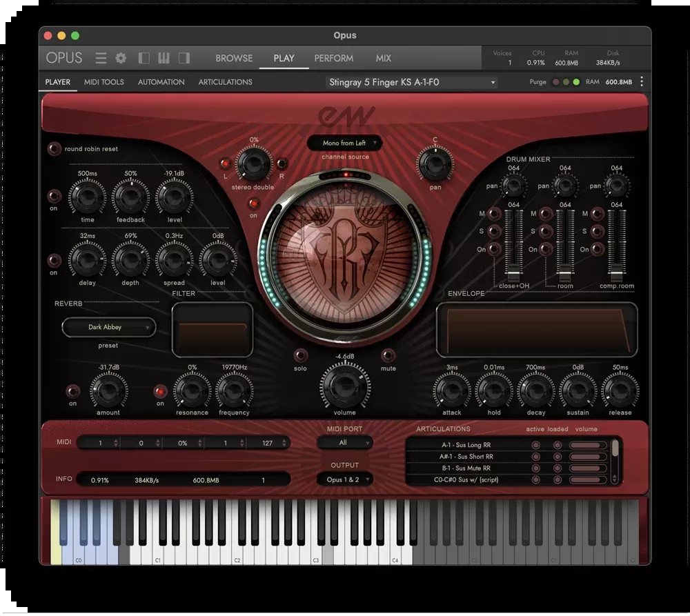Toggle the stereo double on button

(x=253, y=203)
